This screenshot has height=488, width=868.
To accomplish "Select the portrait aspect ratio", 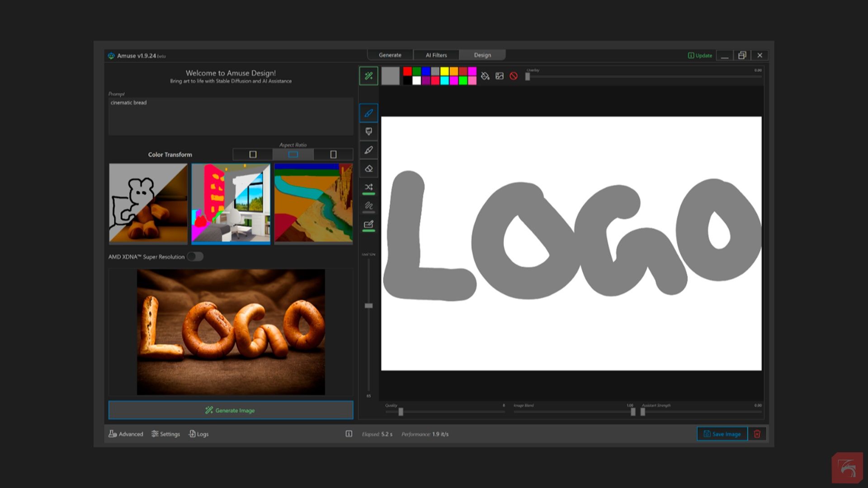I will [333, 155].
